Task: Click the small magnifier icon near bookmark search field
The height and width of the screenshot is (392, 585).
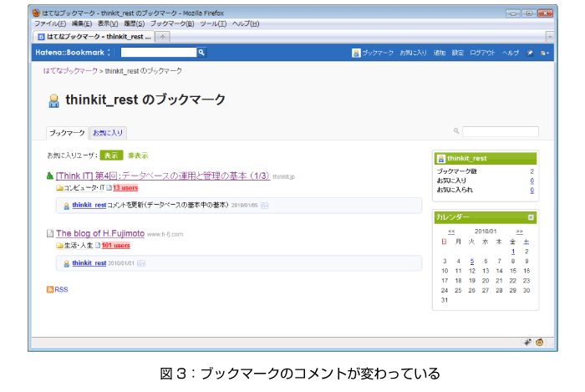Action: pyautogui.click(x=456, y=131)
